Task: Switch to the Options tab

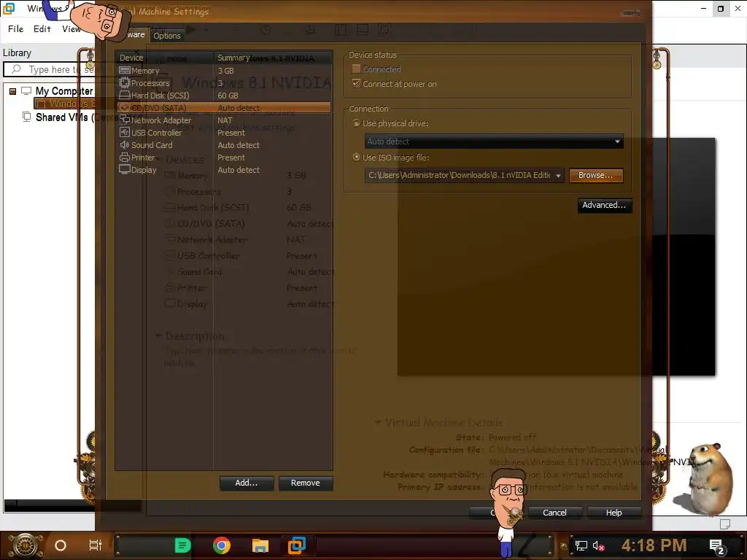Action: (167, 36)
